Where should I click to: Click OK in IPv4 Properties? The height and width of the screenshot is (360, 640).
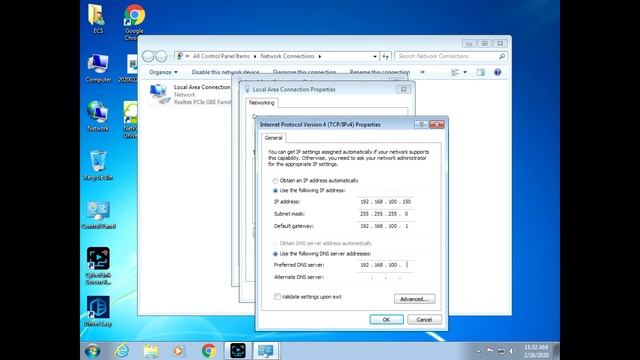pos(386,320)
